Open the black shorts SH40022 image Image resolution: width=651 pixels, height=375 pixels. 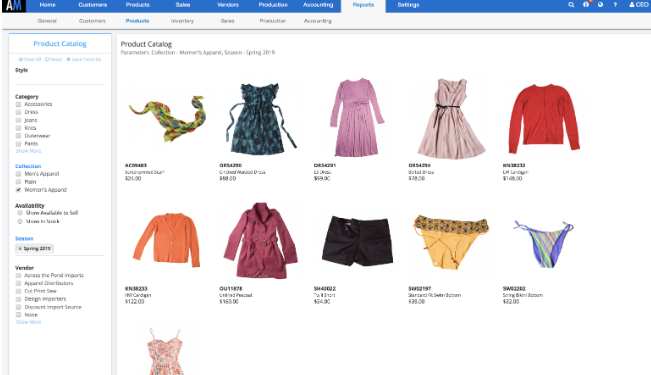(x=357, y=241)
